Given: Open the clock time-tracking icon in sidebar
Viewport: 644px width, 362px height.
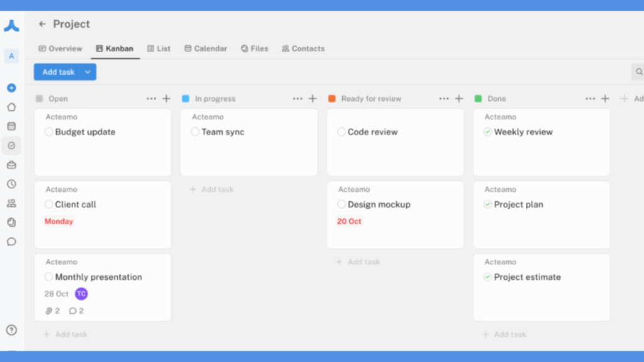Looking at the screenshot, I should pyautogui.click(x=11, y=184).
